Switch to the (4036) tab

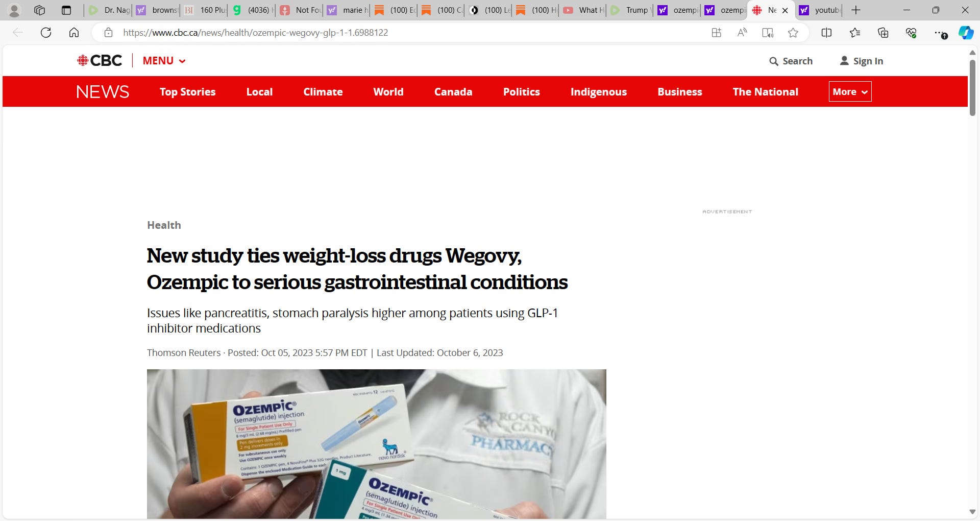point(252,10)
